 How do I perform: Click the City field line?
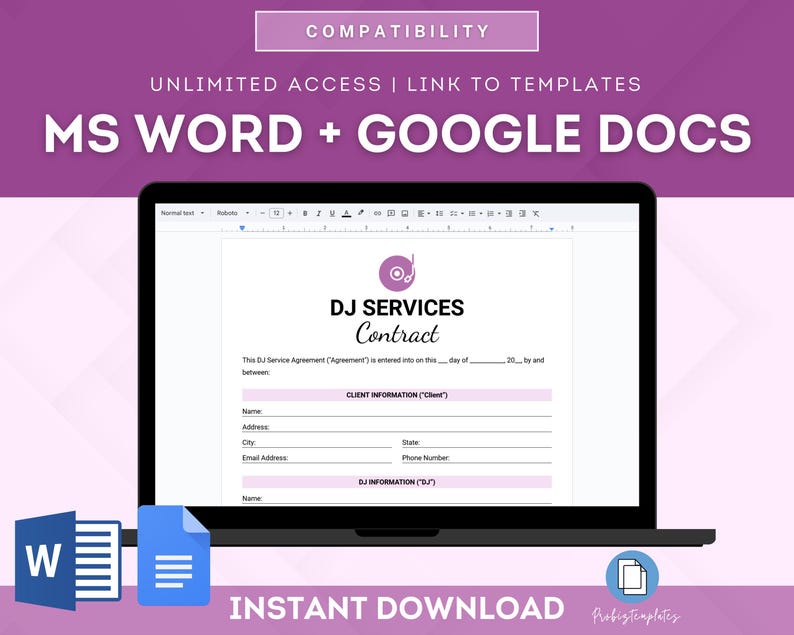pos(317,443)
